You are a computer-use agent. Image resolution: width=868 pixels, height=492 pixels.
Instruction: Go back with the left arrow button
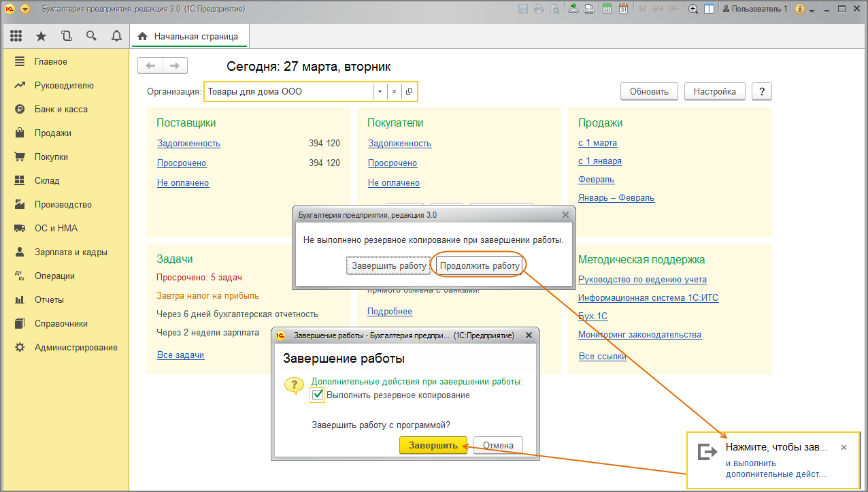pyautogui.click(x=150, y=65)
